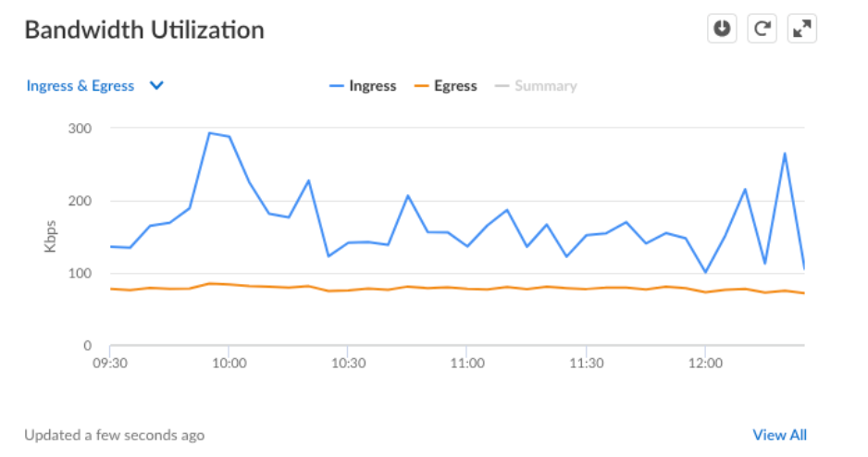Open the View All link
The image size is (868, 457).
[779, 435]
